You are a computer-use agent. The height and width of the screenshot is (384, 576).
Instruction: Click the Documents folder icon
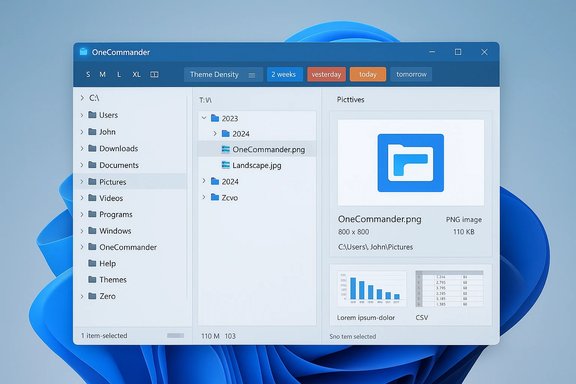[x=92, y=165]
